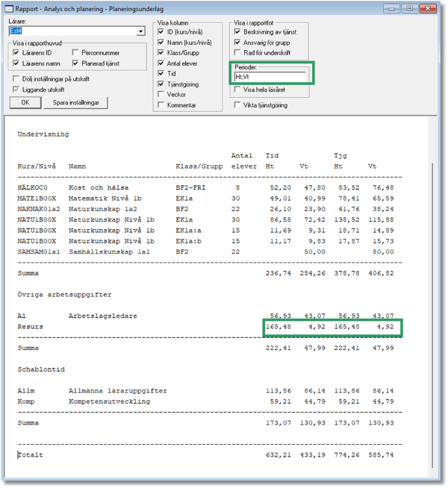Enable Dölj inställningar på utskrift
448x488 pixels.
coord(17,78)
